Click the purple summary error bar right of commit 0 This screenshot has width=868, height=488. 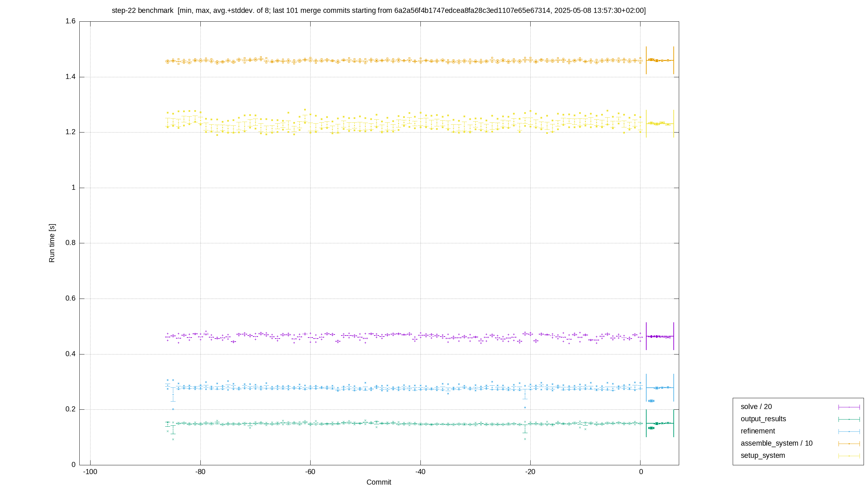point(660,336)
